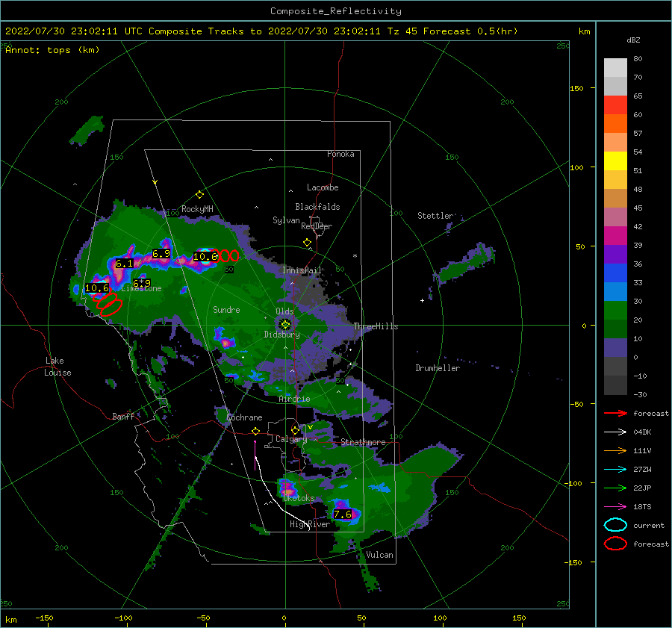The height and width of the screenshot is (628, 672).
Task: Click the Sundre label
Action: point(226,309)
